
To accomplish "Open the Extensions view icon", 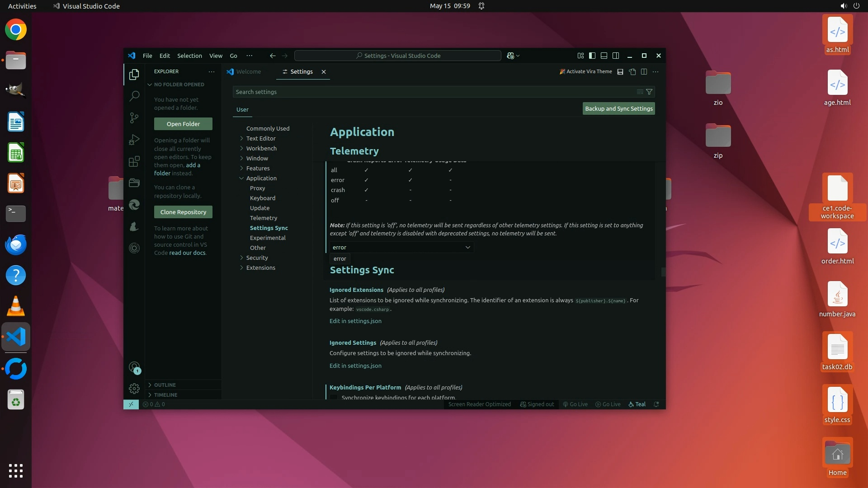I will pos(134,161).
